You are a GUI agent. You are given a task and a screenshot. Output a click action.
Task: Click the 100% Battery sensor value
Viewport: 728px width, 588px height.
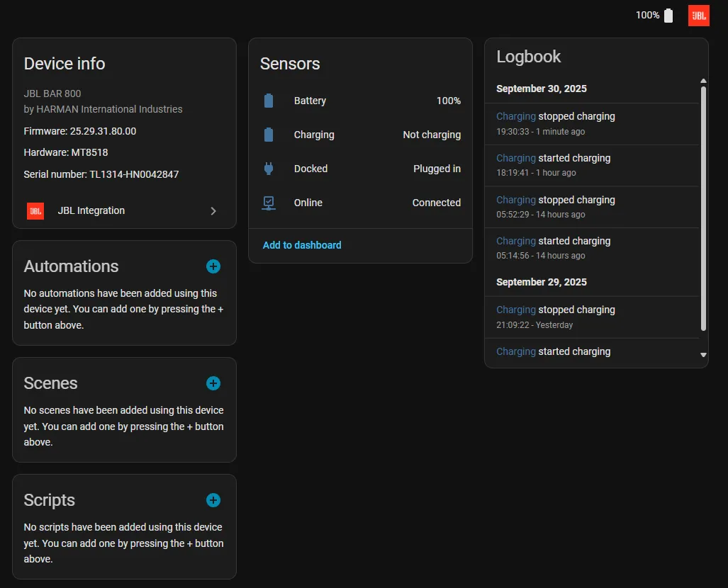[x=449, y=101]
